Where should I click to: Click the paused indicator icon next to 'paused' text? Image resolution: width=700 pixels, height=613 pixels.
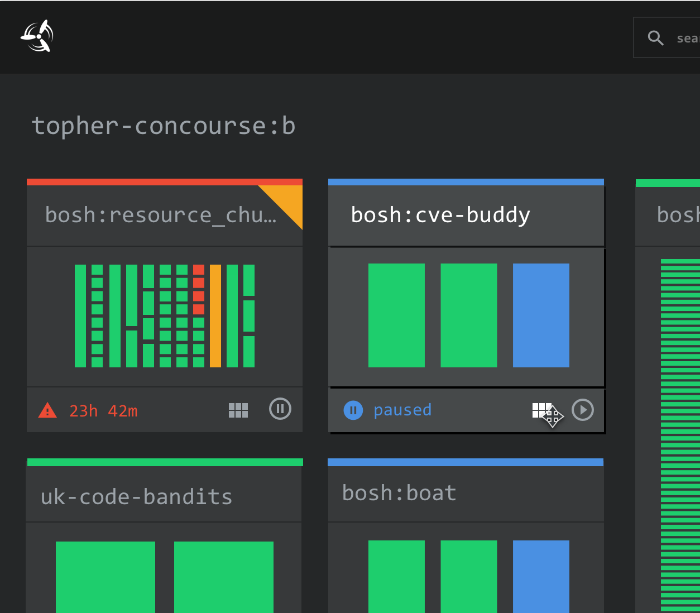coord(353,410)
